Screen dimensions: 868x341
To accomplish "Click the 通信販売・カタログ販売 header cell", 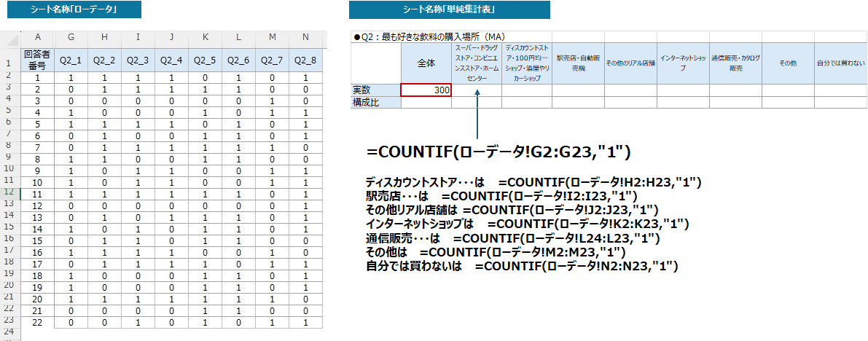I will point(735,63).
